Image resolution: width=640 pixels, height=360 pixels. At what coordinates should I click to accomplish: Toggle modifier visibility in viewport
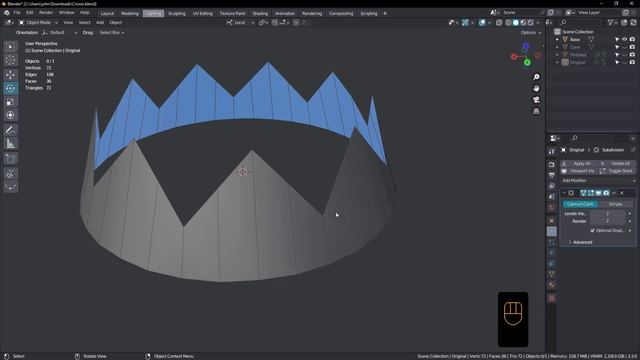tap(598, 193)
